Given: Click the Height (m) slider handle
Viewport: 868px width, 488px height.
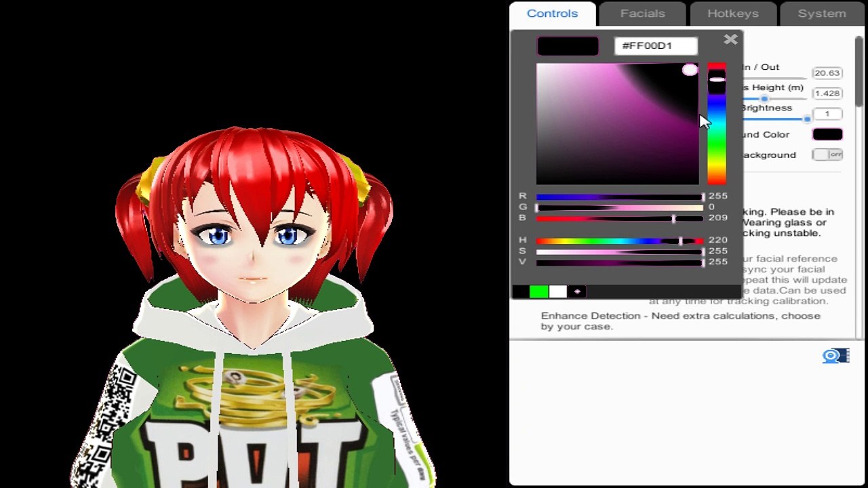Looking at the screenshot, I should click(x=764, y=99).
